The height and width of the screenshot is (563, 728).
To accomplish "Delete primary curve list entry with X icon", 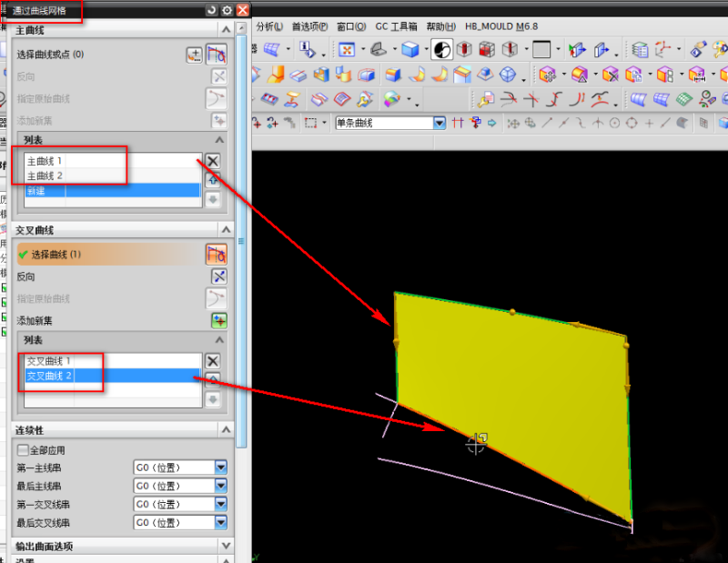I will tap(212, 161).
